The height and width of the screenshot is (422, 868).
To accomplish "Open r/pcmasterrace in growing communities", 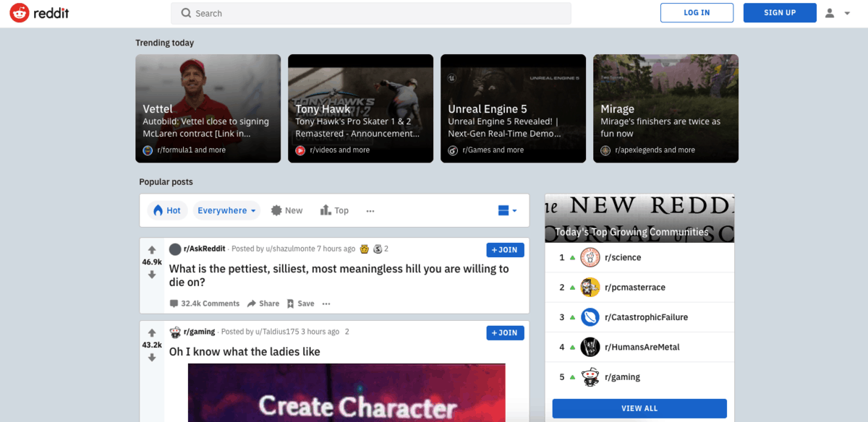I will [635, 288].
